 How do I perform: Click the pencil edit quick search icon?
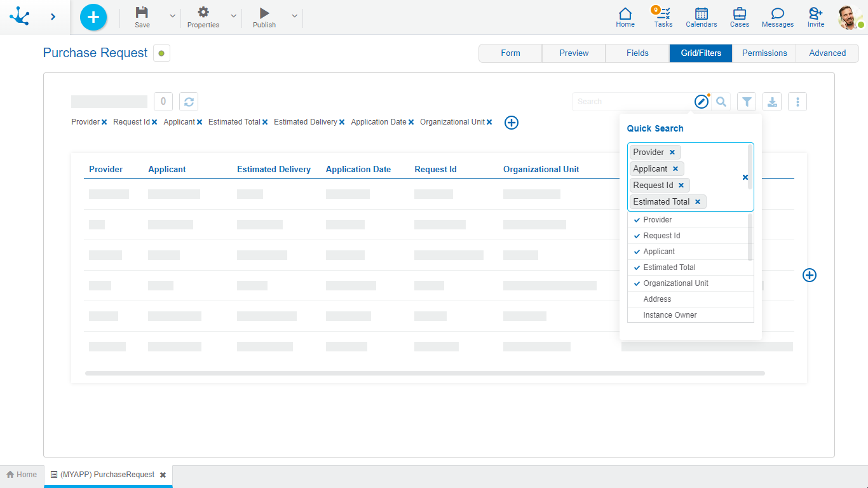point(701,102)
